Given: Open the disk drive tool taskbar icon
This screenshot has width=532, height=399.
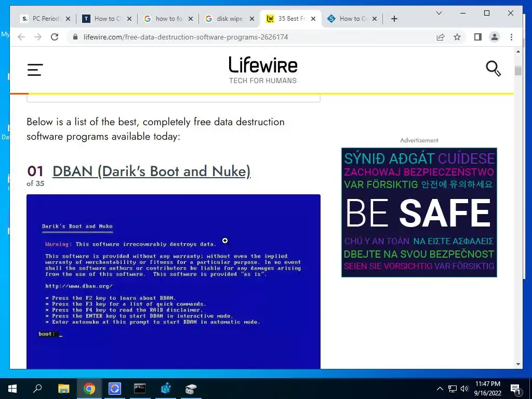Looking at the screenshot, I should (x=191, y=389).
